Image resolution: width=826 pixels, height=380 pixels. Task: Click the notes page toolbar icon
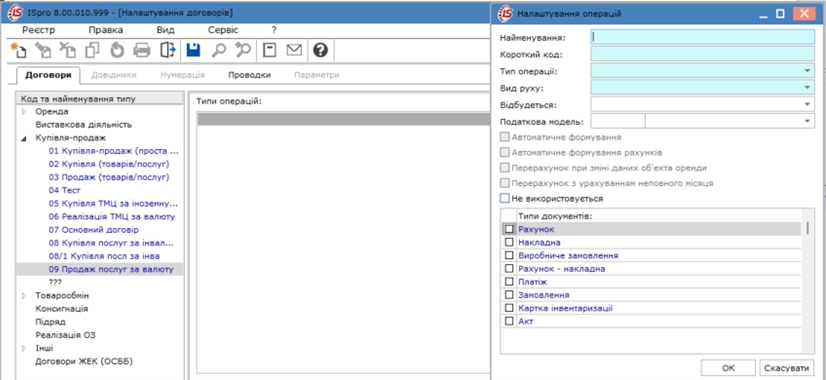point(270,50)
